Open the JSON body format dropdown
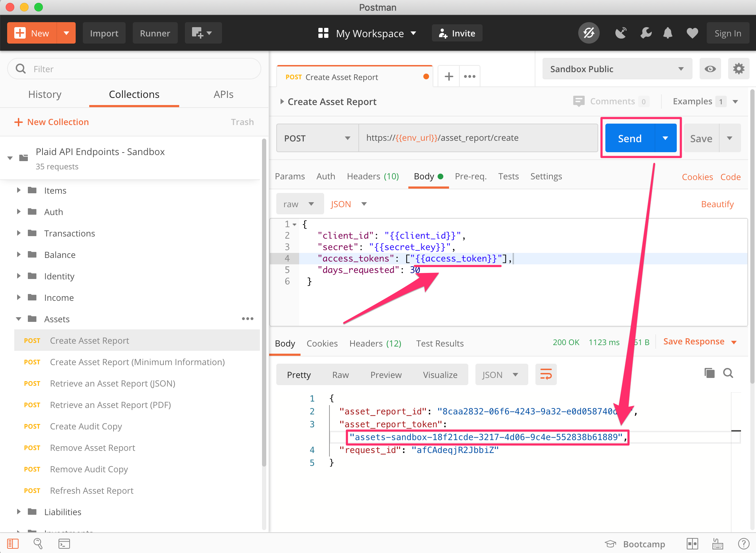 click(x=349, y=204)
